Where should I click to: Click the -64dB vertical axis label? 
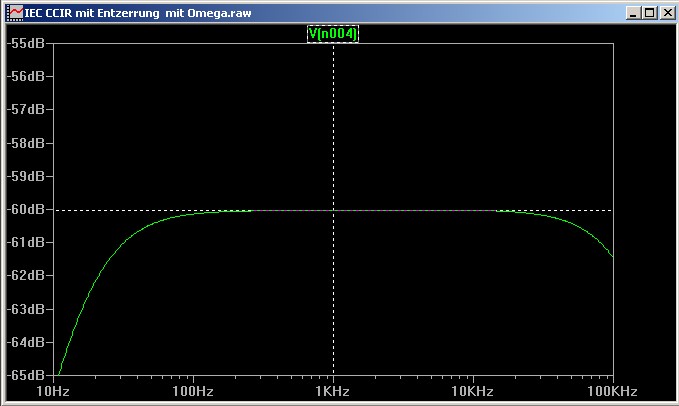pos(26,342)
